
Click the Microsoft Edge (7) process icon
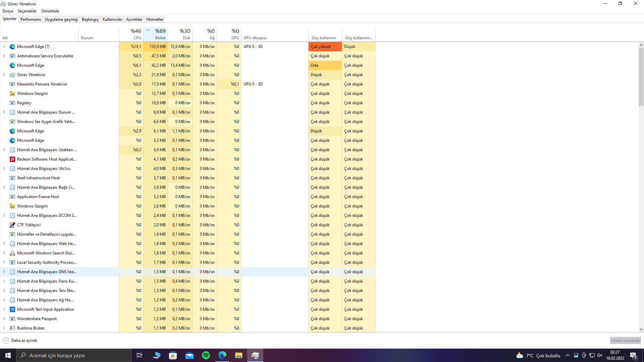[12, 47]
